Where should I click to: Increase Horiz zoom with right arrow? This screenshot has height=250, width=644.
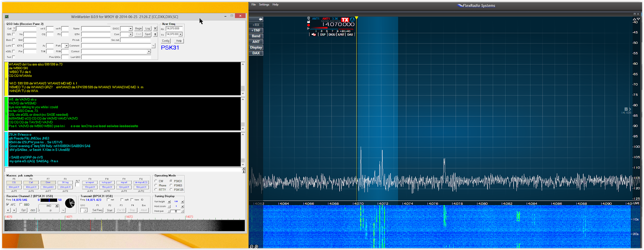point(182,206)
